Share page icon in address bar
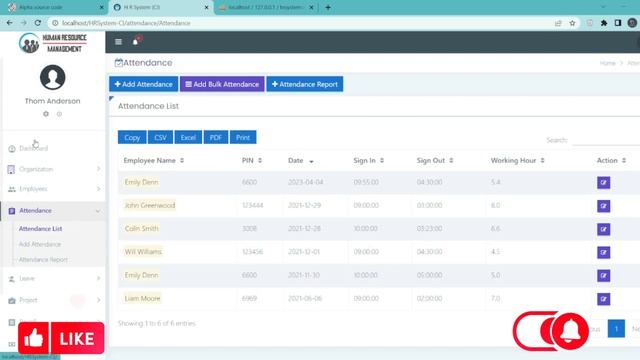640x360 pixels. click(x=558, y=23)
